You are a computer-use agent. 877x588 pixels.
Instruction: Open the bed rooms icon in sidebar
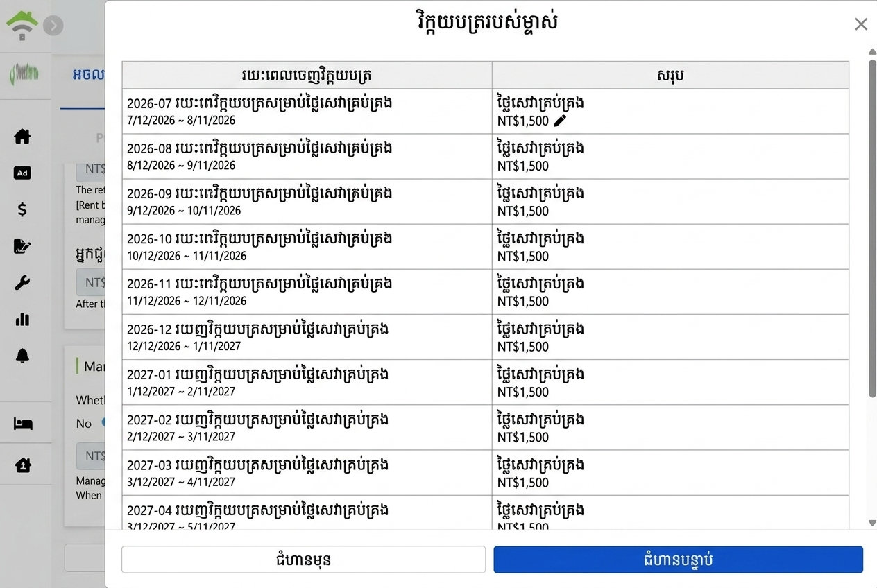tap(23, 423)
